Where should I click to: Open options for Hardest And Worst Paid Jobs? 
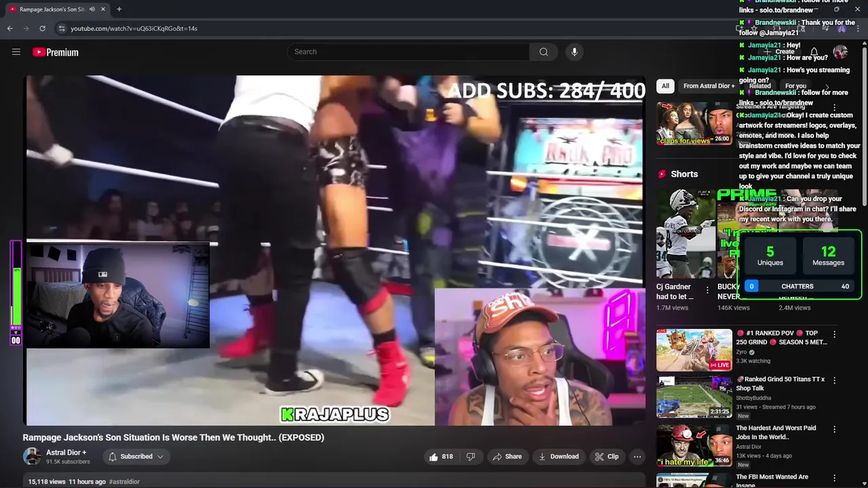tap(834, 429)
